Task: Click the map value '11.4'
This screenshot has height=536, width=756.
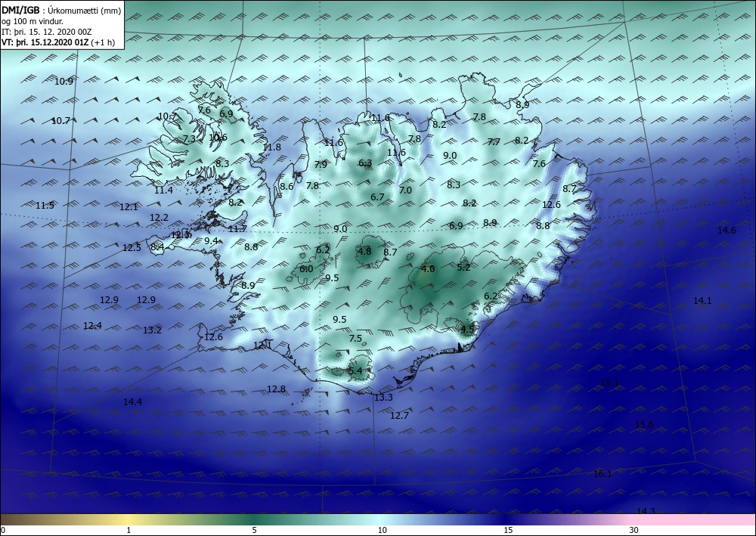Action: [163, 191]
